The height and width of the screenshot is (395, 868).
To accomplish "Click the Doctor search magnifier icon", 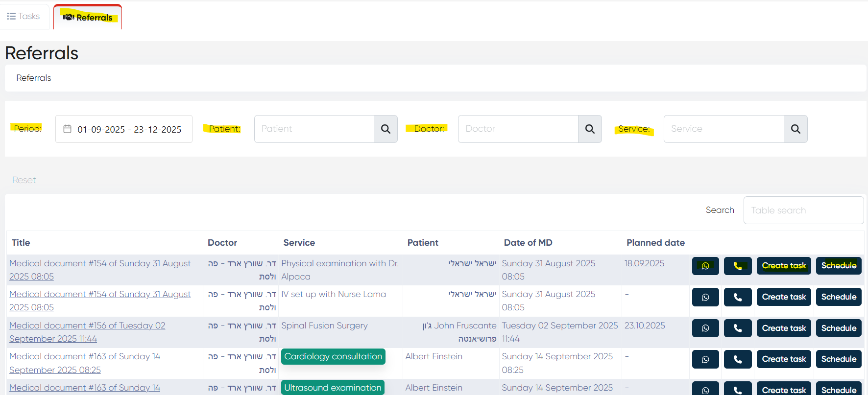I will (x=590, y=129).
